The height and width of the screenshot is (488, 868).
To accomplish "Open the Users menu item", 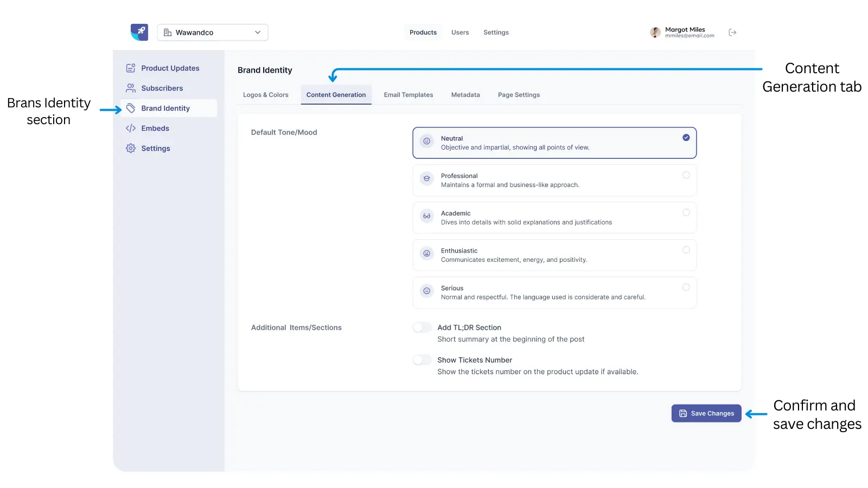I will (x=460, y=32).
